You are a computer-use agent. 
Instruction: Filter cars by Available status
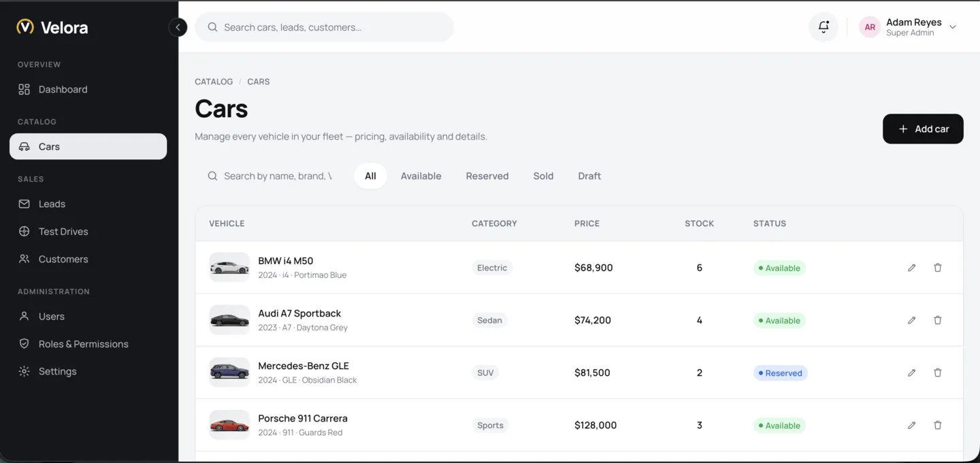[421, 176]
